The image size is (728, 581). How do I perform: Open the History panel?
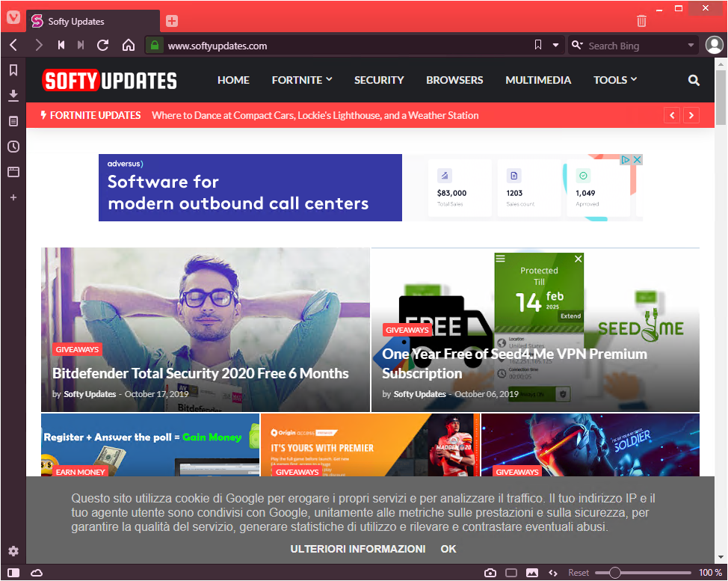(x=13, y=147)
